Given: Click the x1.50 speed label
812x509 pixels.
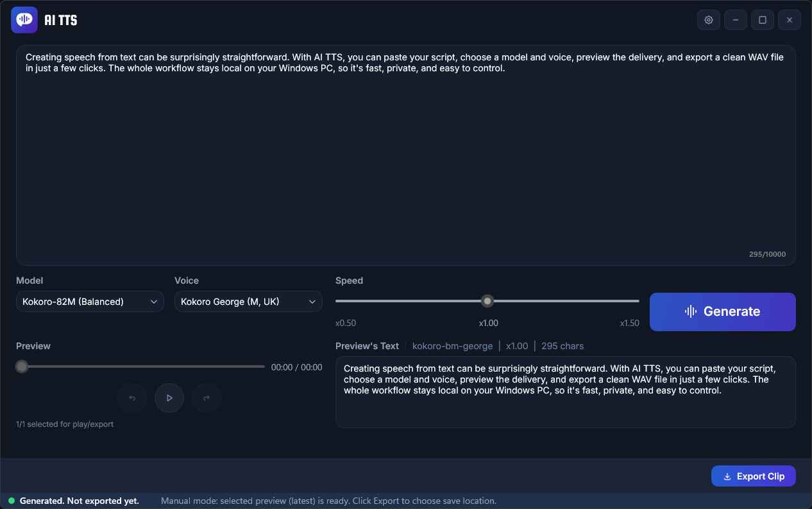Looking at the screenshot, I should 629,323.
